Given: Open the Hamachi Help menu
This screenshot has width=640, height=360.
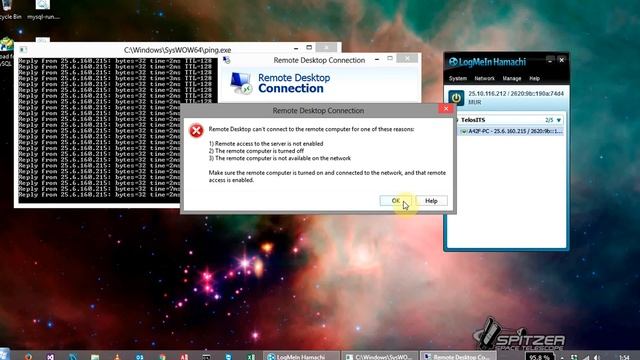Looking at the screenshot, I should point(534,78).
